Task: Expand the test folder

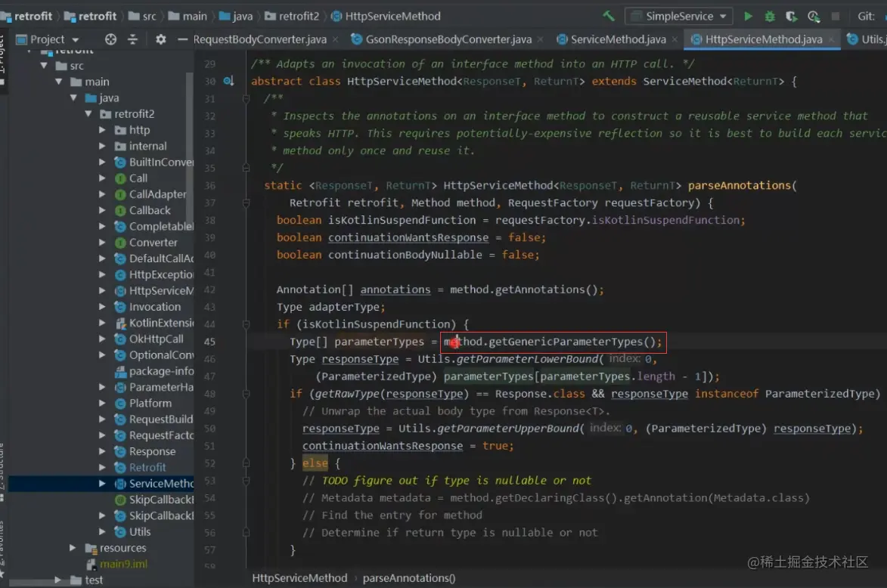Action: 57,580
